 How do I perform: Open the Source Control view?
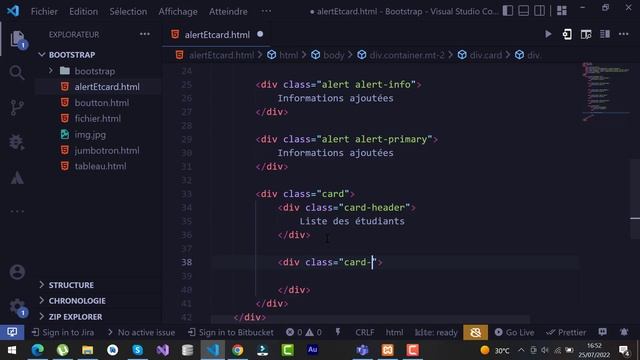17,108
